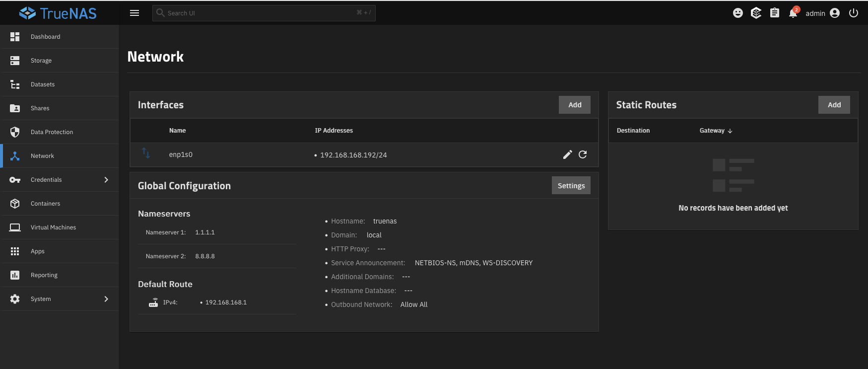The width and height of the screenshot is (868, 369).
Task: Toggle the sidebar with hamburger menu
Action: pyautogui.click(x=134, y=13)
